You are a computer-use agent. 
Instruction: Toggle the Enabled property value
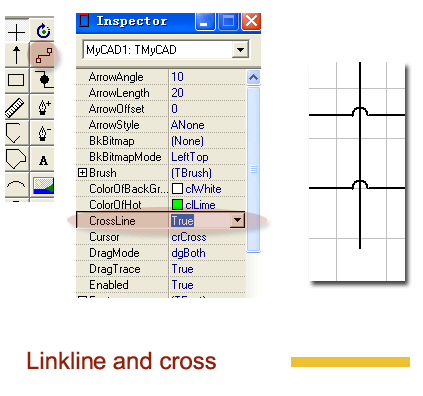pyautogui.click(x=207, y=285)
